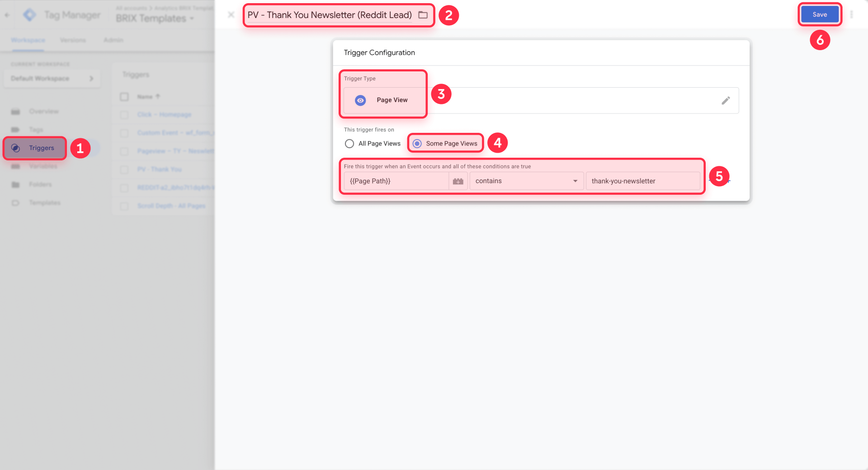Open Folders in the sidebar
This screenshot has height=470, width=868.
[40, 184]
